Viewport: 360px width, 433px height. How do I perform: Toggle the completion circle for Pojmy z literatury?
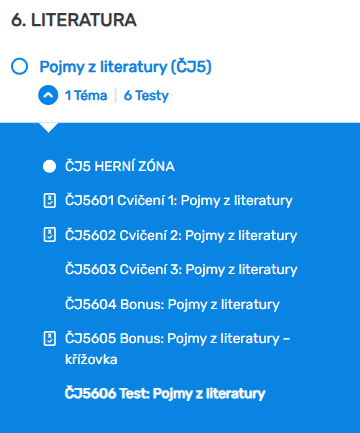click(x=19, y=66)
